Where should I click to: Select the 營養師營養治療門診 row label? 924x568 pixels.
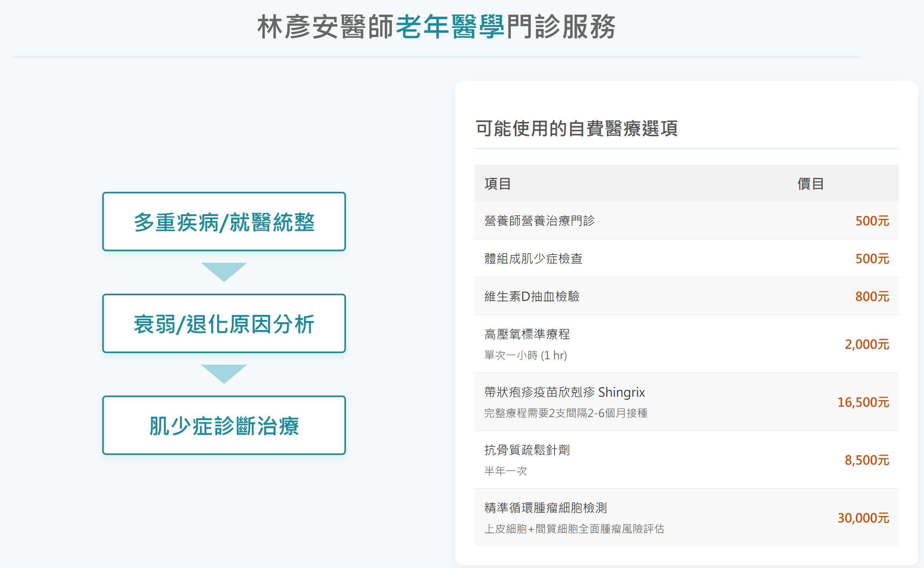click(x=540, y=221)
